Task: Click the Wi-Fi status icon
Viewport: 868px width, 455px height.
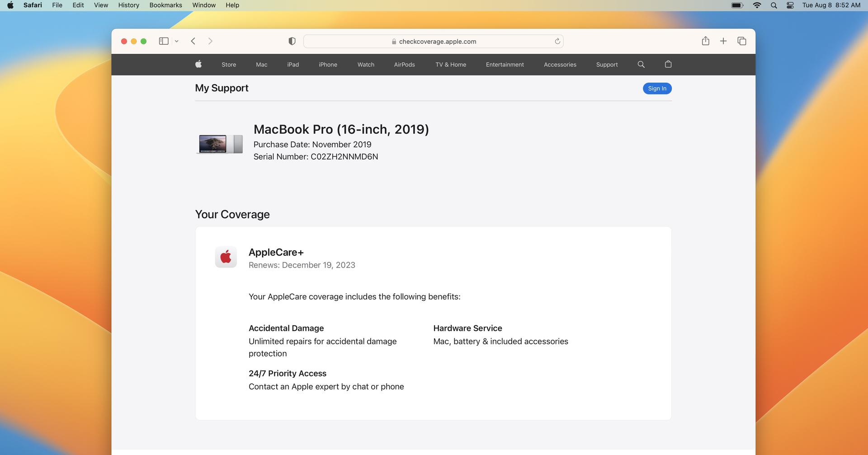Action: pos(757,5)
